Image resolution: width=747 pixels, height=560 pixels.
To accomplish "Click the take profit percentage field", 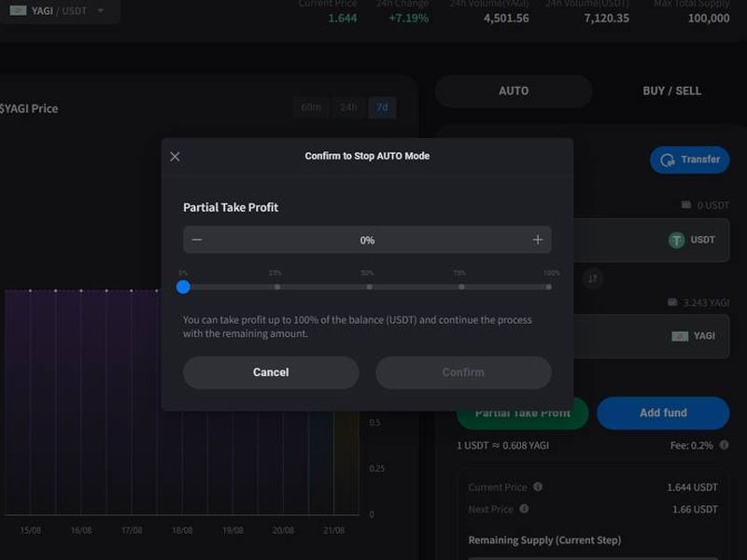I will 367,240.
